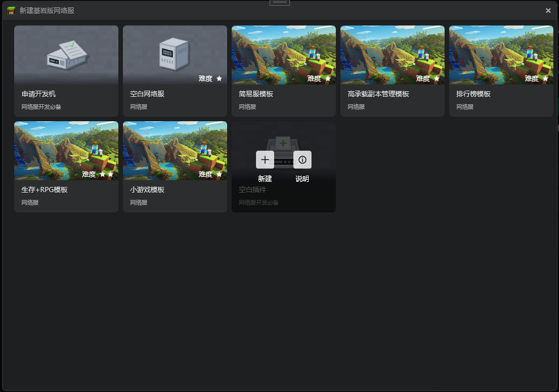
Task: Click the 空白网络服 server box icon
Action: (x=174, y=54)
